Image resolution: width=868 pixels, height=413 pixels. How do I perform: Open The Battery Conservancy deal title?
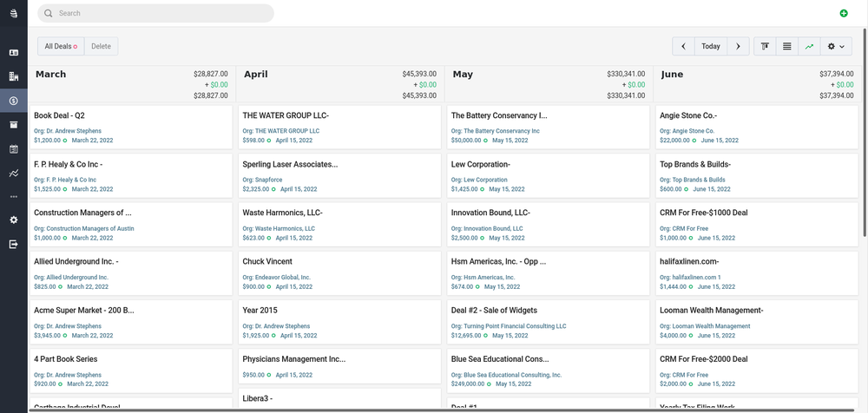(499, 115)
